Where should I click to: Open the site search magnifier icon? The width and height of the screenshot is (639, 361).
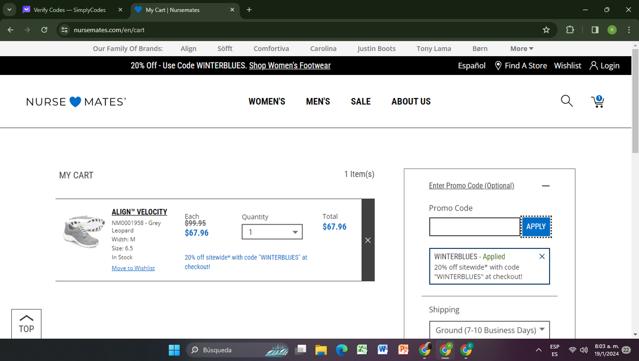(566, 101)
